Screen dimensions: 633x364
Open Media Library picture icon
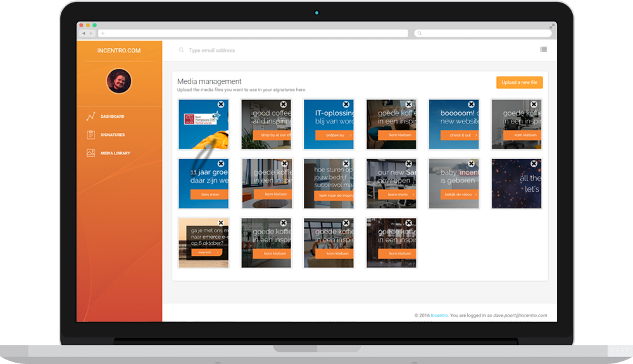91,153
